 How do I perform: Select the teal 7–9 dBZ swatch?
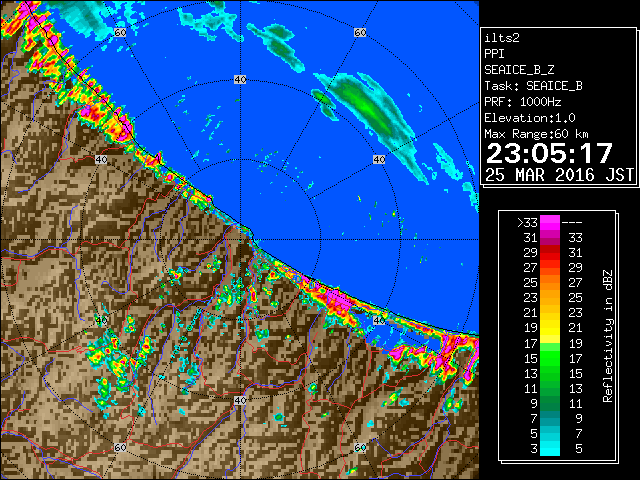tap(550, 418)
